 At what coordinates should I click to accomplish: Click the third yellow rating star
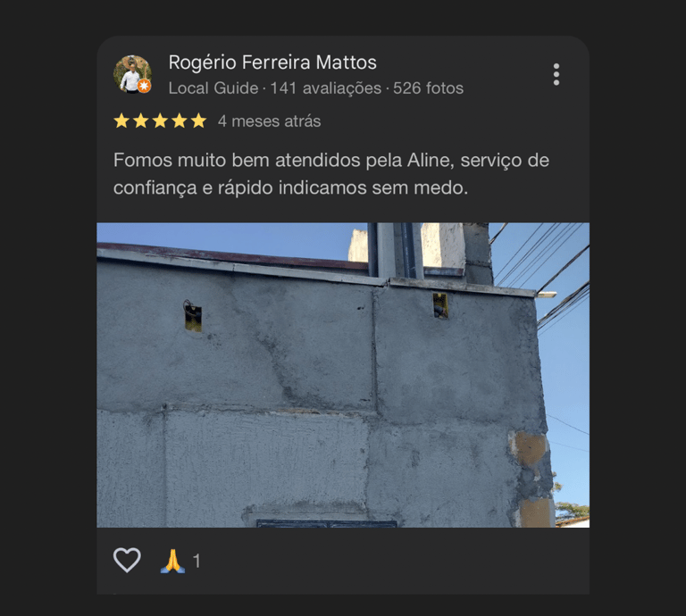(x=160, y=121)
